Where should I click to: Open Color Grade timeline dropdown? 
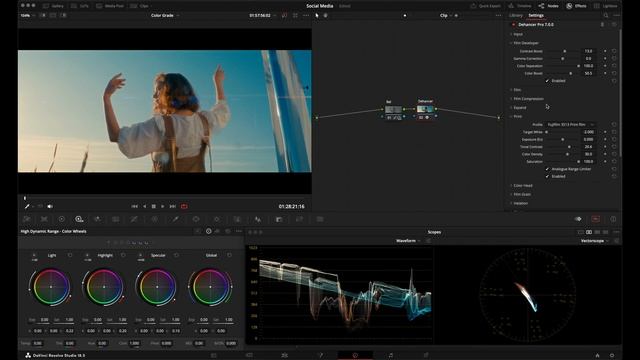tap(164, 16)
